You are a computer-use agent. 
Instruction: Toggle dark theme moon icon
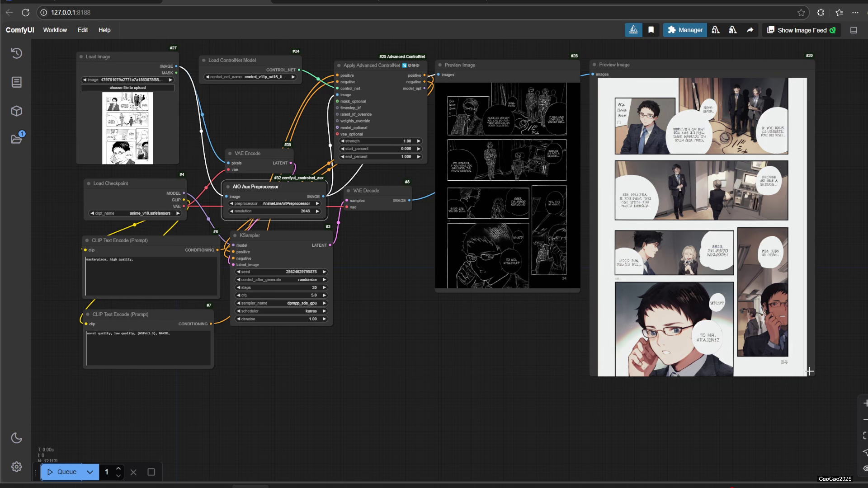(x=17, y=438)
